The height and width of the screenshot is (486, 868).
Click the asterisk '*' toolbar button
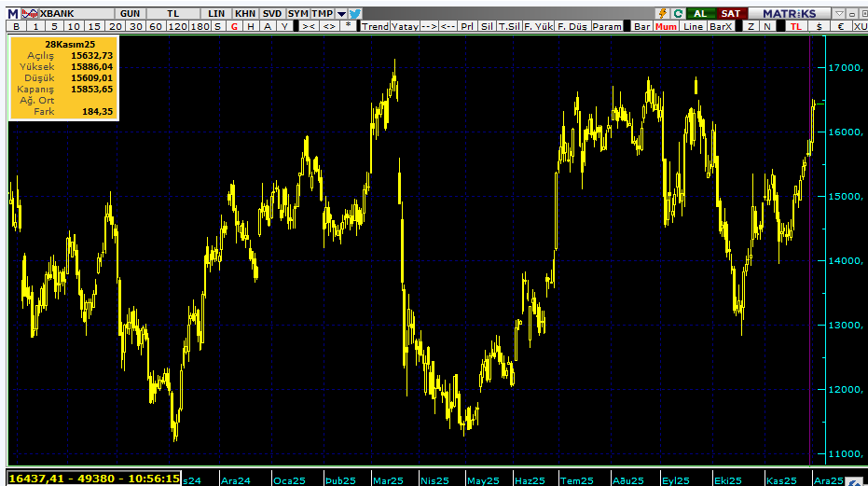(349, 27)
